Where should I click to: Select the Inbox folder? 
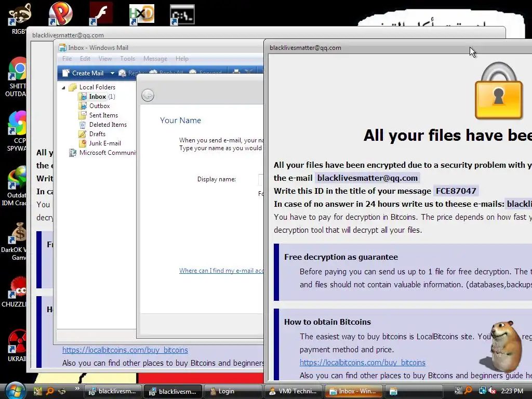[97, 97]
